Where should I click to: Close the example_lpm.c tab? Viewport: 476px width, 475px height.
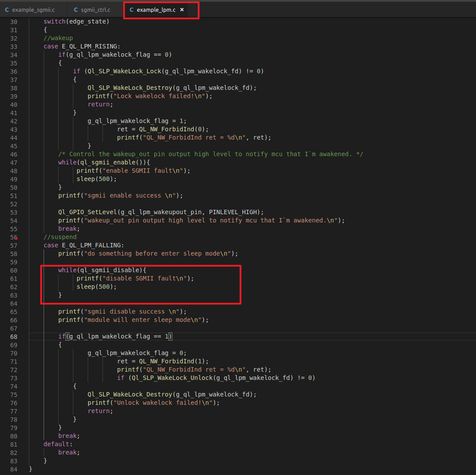(182, 10)
